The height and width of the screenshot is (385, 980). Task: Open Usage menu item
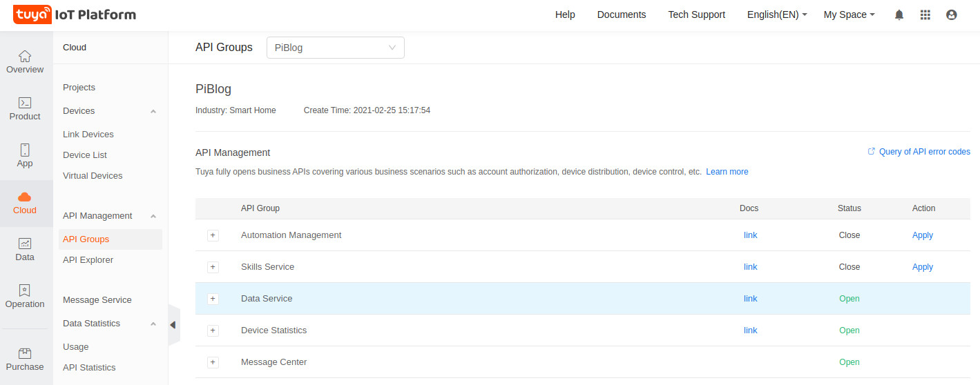[76, 347]
